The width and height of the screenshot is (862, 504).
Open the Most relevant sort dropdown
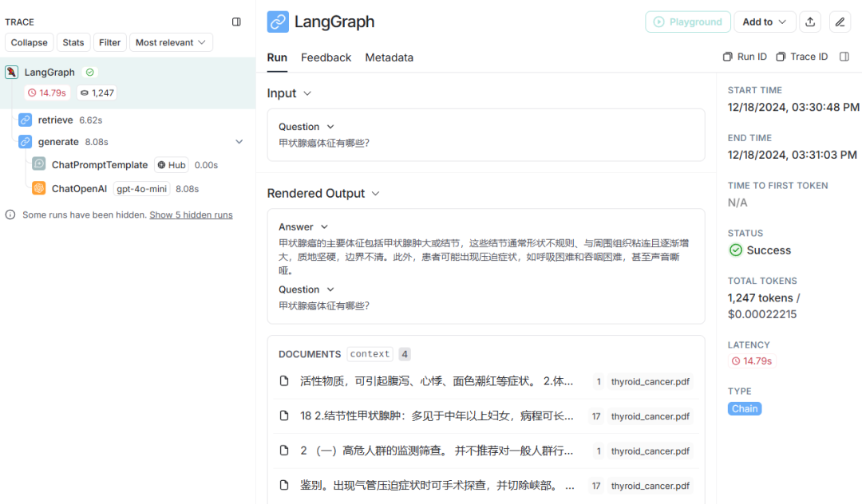(x=171, y=42)
